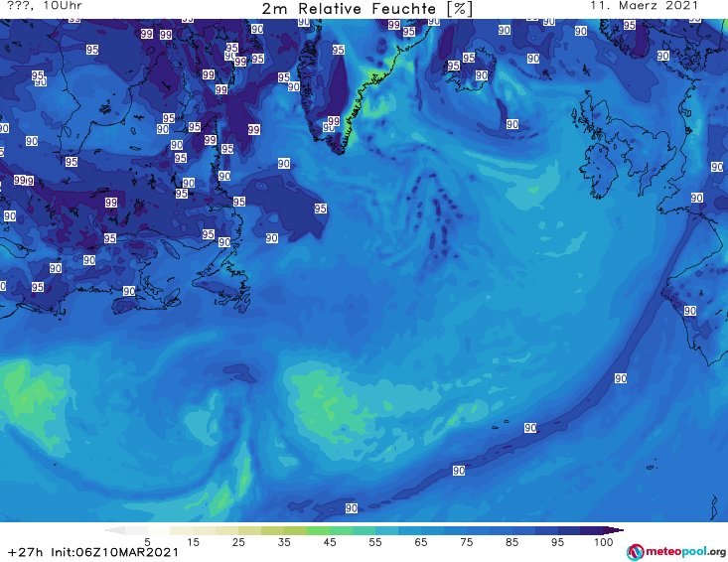
Task: Open the meteopool.org text link
Action: [x=685, y=551]
